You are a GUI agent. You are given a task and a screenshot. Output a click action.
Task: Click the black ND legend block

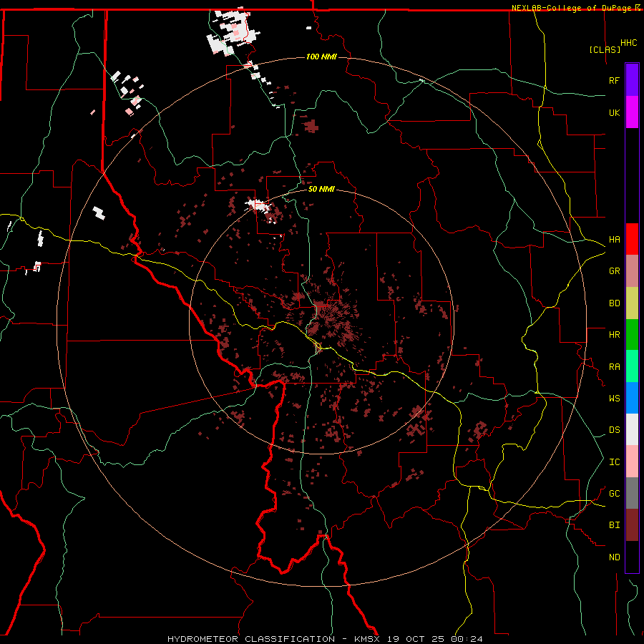[632, 557]
